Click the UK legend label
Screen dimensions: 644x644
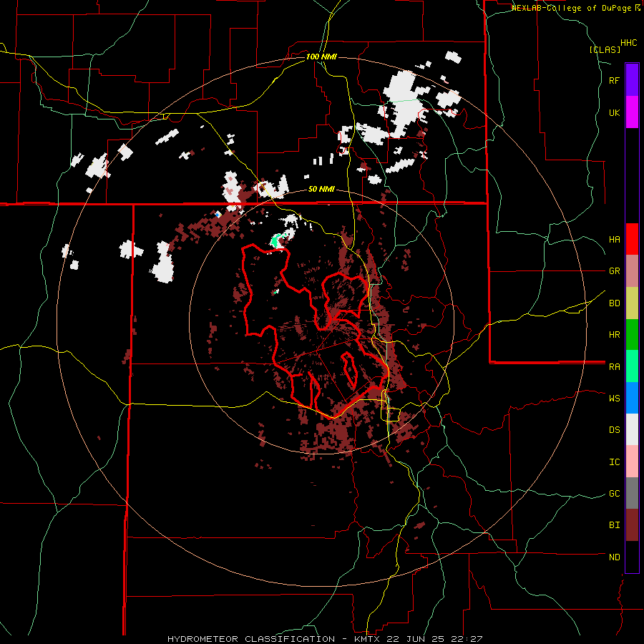(x=614, y=112)
